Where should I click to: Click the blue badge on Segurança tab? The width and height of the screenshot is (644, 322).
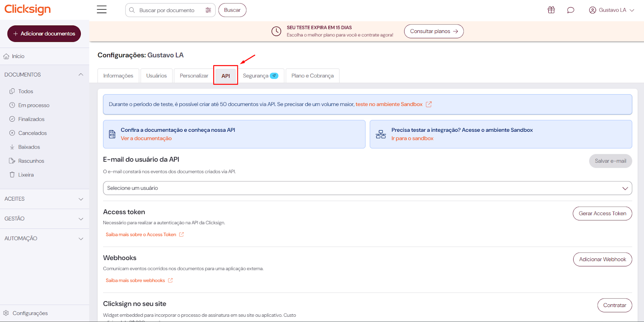tap(274, 76)
